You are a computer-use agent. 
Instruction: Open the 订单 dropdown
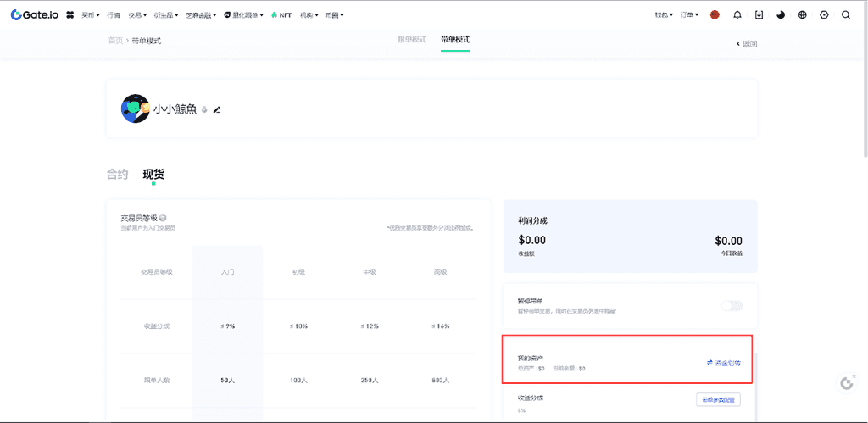point(691,14)
